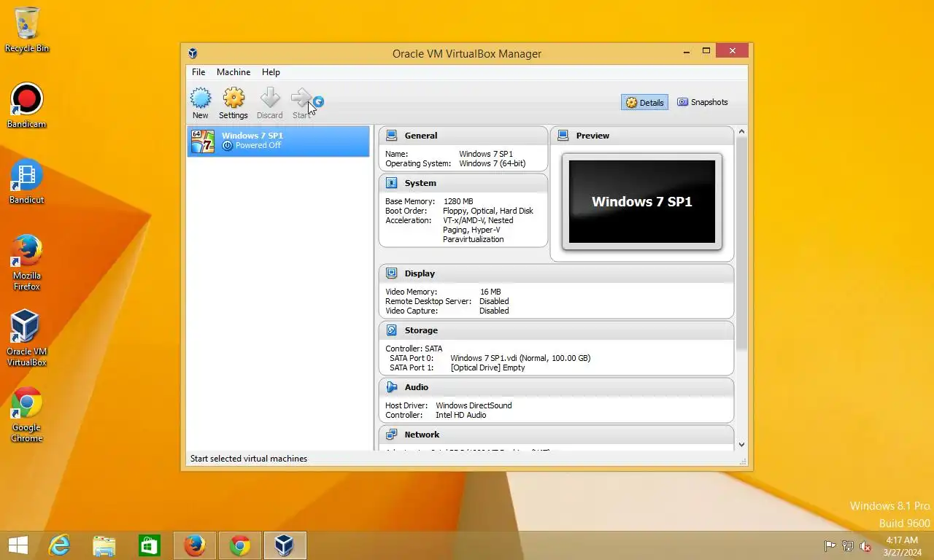The image size is (934, 560).
Task: Click the Network section header title
Action: click(422, 435)
